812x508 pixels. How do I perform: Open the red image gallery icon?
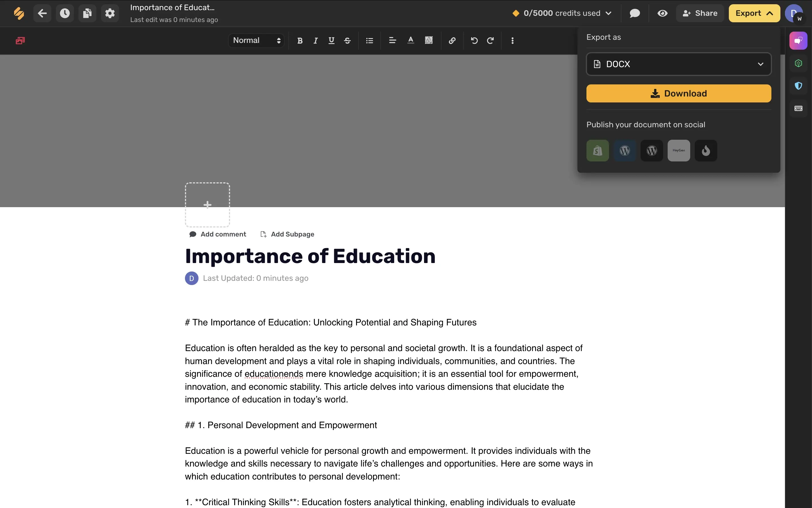[20, 41]
